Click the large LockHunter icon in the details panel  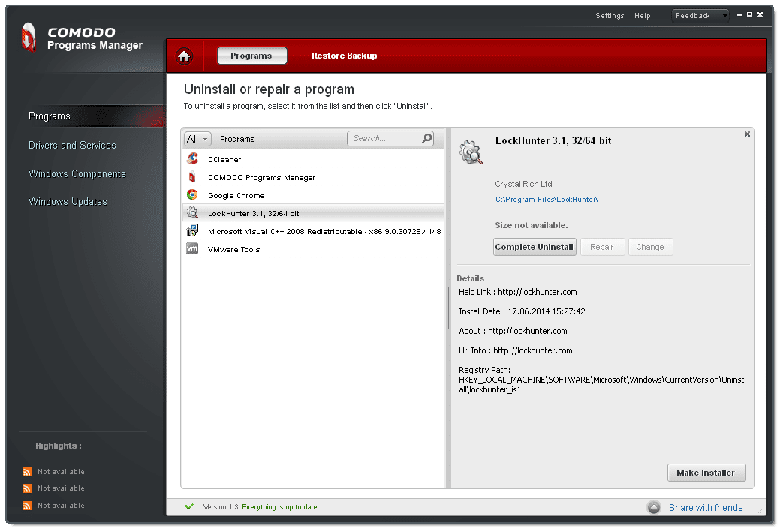point(471,152)
